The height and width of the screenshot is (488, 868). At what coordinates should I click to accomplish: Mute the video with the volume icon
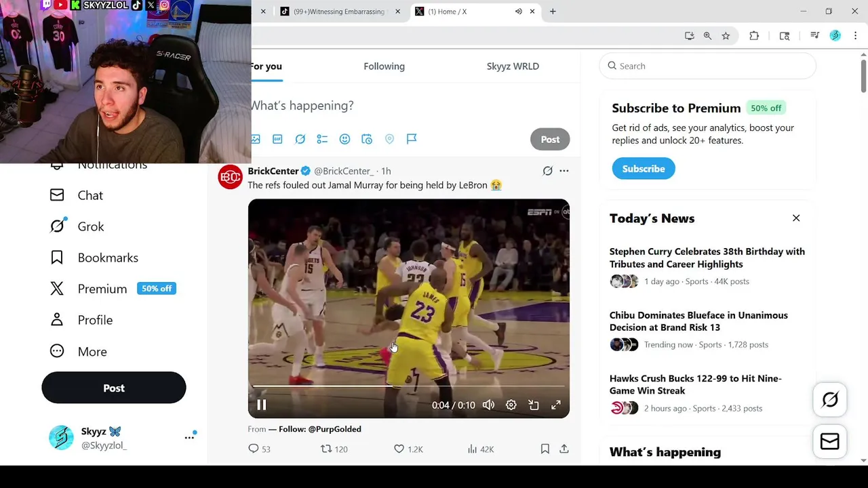click(x=488, y=405)
